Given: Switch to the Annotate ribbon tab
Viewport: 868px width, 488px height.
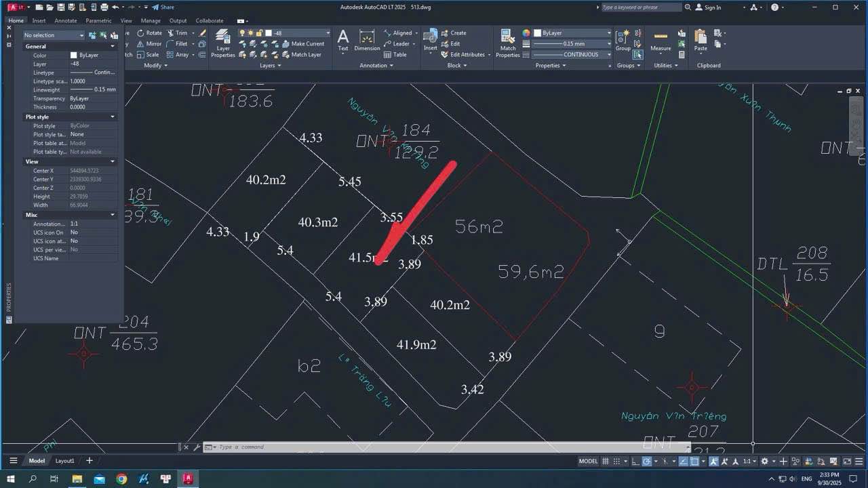Looking at the screenshot, I should pyautogui.click(x=66, y=20).
